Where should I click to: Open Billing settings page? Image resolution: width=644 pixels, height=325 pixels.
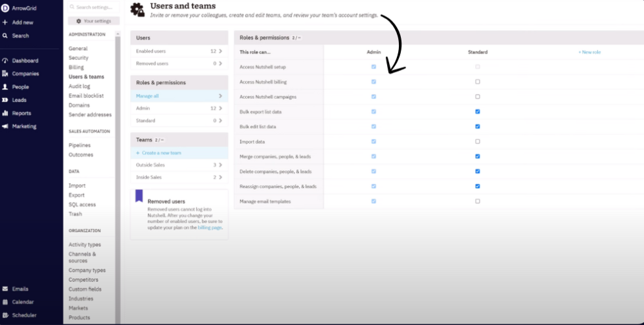tap(76, 68)
